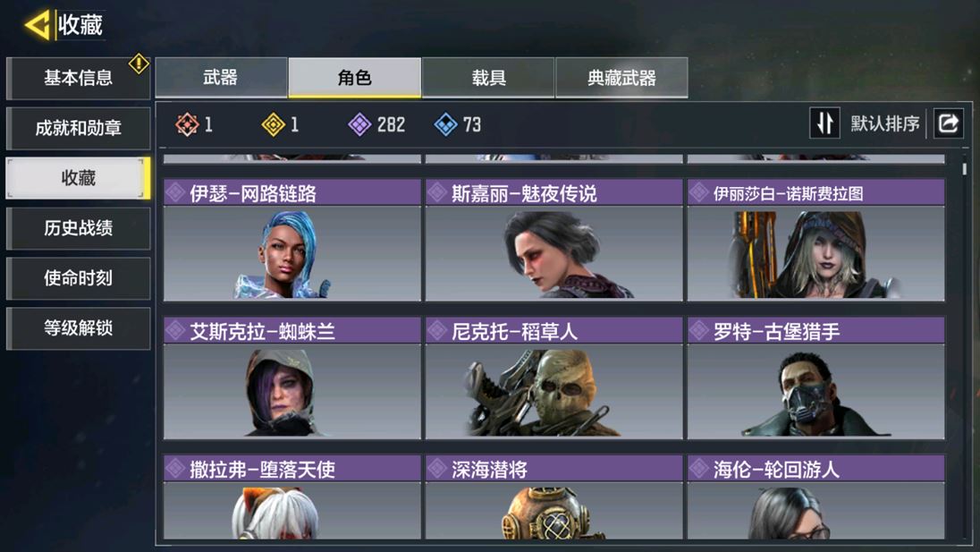The width and height of the screenshot is (980, 552).
Task: Filter by blue rare rarity icon (73)
Action: click(x=445, y=124)
